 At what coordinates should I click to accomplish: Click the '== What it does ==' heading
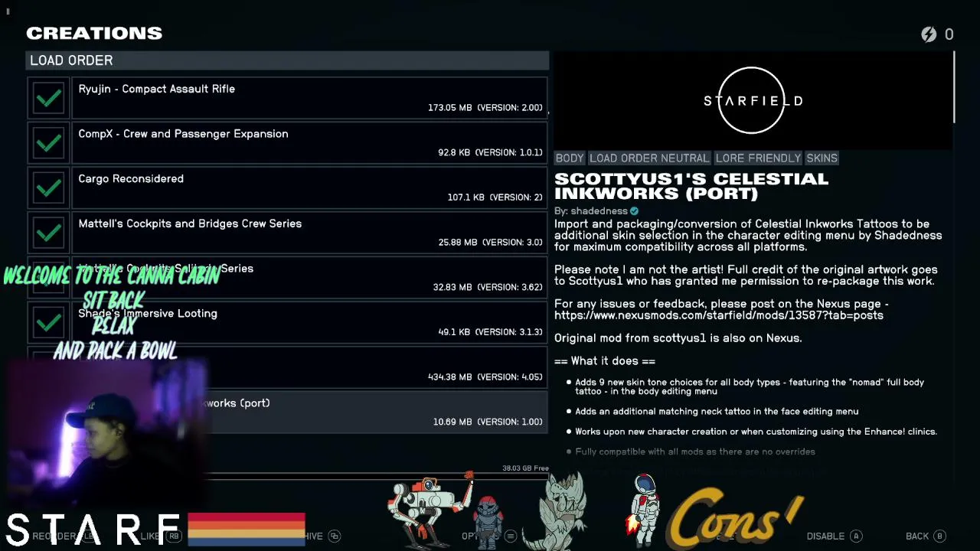pos(605,361)
